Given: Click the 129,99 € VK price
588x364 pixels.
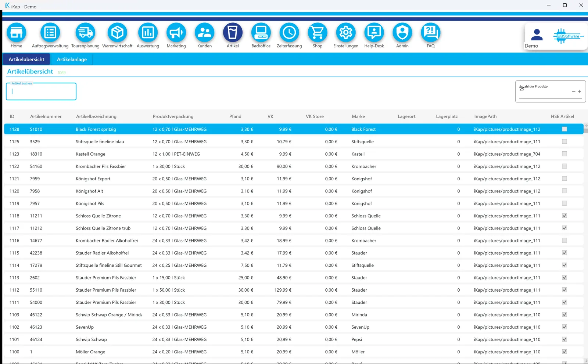Looking at the screenshot, I should pos(283,290).
